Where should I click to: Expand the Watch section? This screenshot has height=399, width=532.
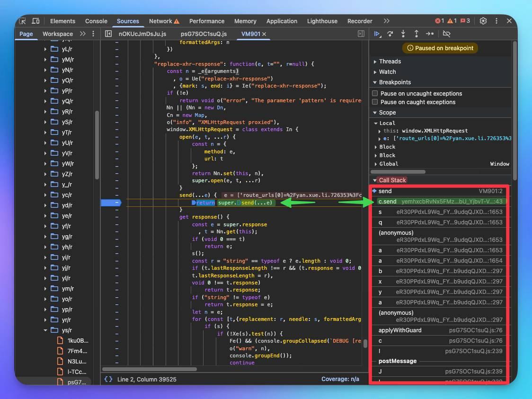point(375,72)
